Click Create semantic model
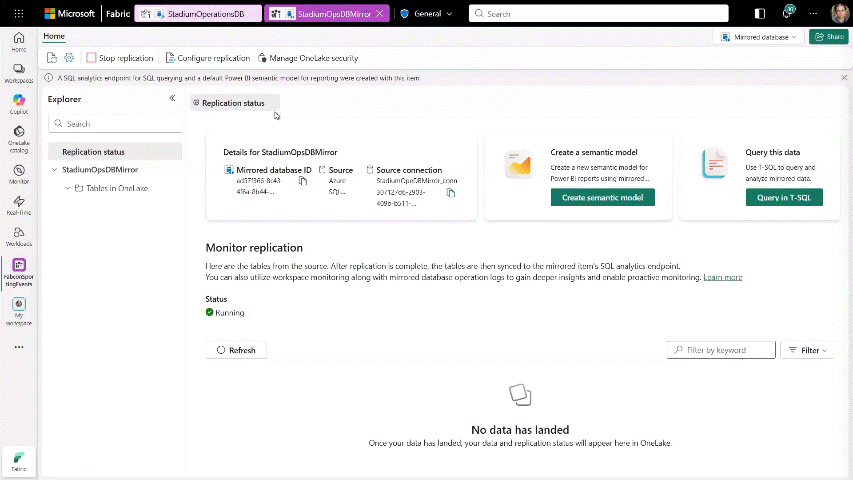This screenshot has height=480, width=853. click(602, 198)
